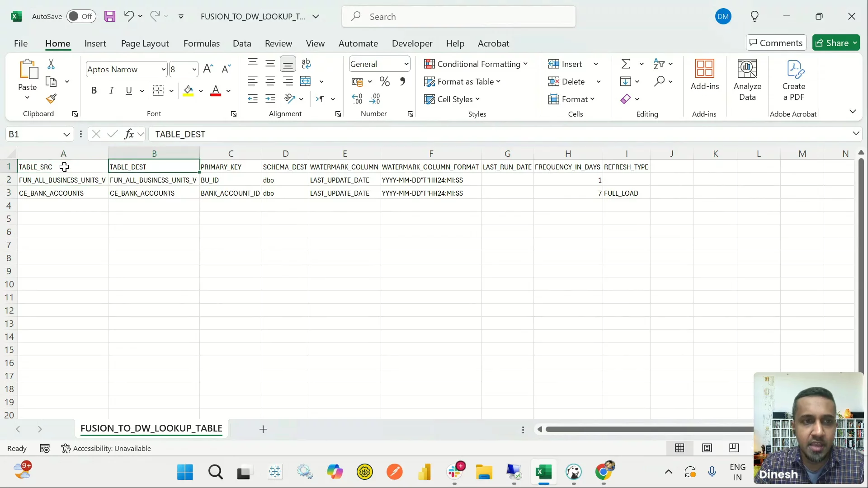Screen dimensions: 868x488
Task: Toggle the AutoSave switch
Action: coord(81,17)
